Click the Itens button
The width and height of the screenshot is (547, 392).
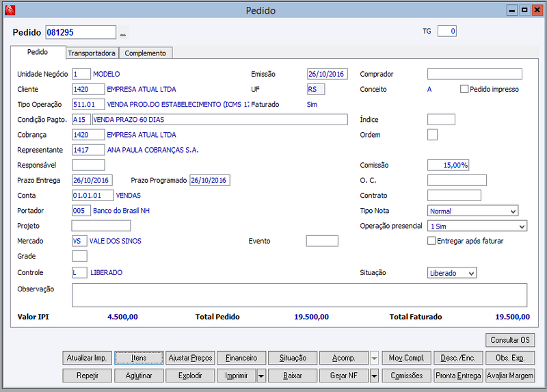(x=139, y=358)
